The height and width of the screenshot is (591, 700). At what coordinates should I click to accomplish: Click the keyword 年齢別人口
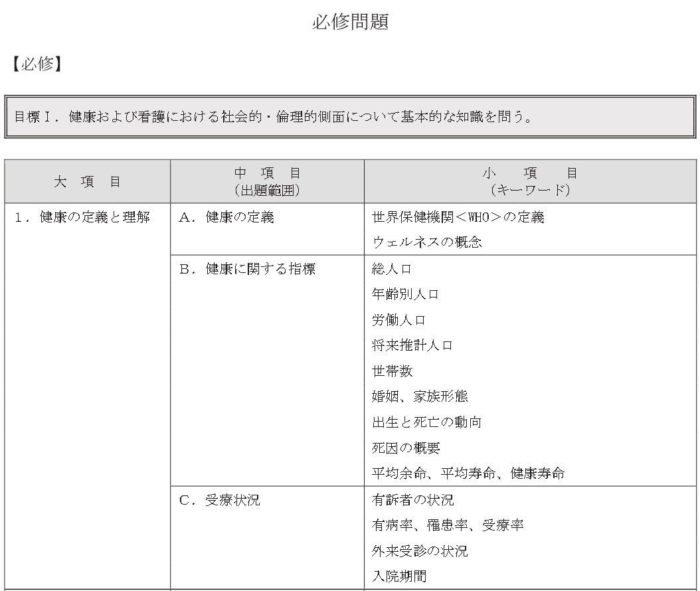click(x=405, y=294)
